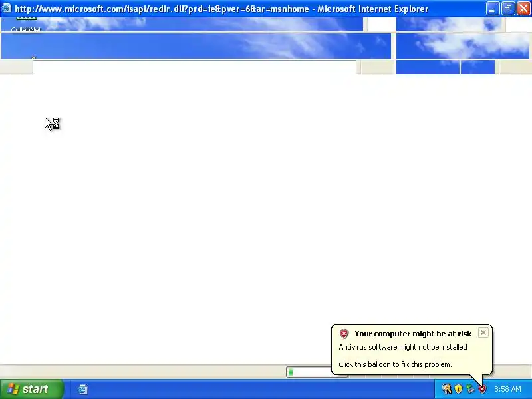Minimize the Internet Explorer window
Image resolution: width=532 pixels, height=399 pixels.
[x=493, y=9]
